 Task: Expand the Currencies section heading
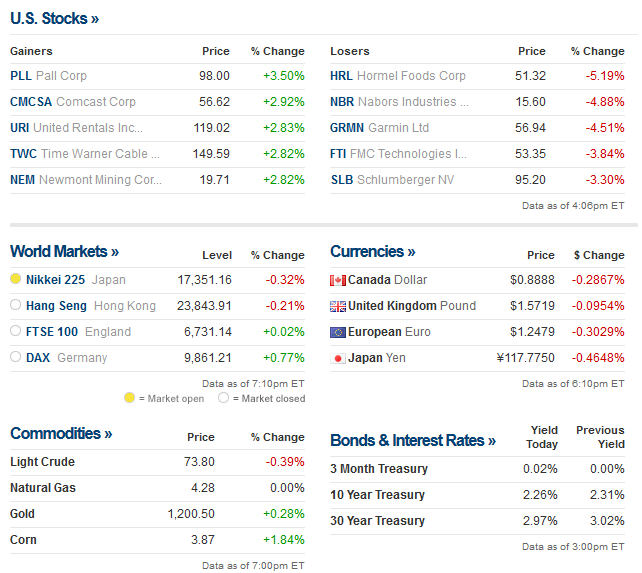pyautogui.click(x=372, y=252)
